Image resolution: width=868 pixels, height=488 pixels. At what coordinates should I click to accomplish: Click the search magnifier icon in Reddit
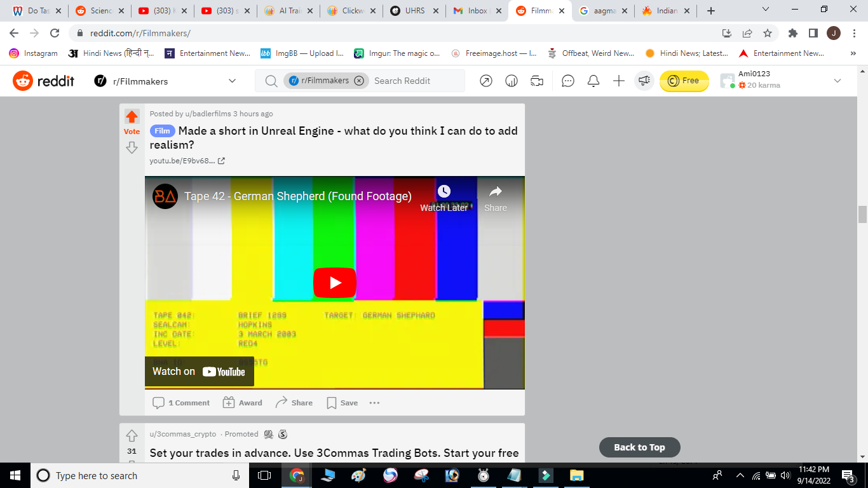click(271, 81)
